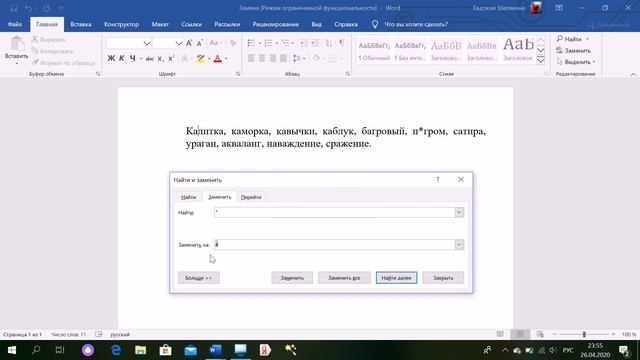
Task: Apply the Обычный style
Action: 374,51
